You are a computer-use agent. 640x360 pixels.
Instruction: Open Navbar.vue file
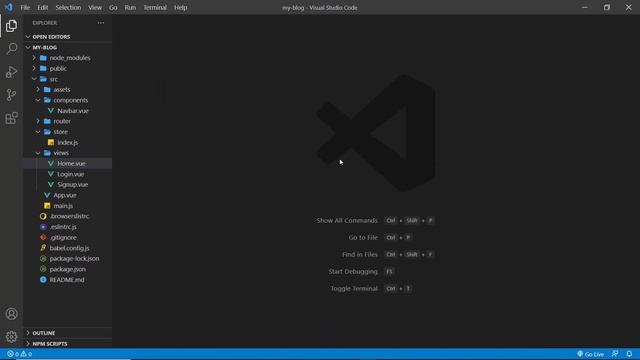67,111
